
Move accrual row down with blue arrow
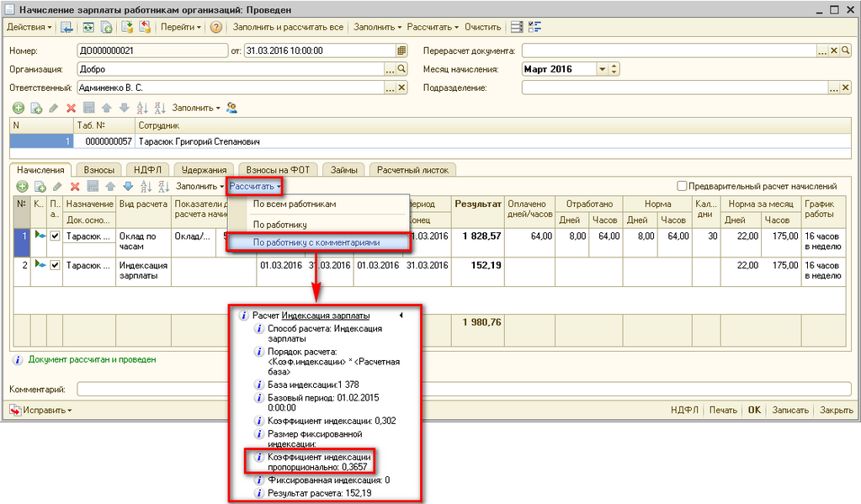coord(128,187)
